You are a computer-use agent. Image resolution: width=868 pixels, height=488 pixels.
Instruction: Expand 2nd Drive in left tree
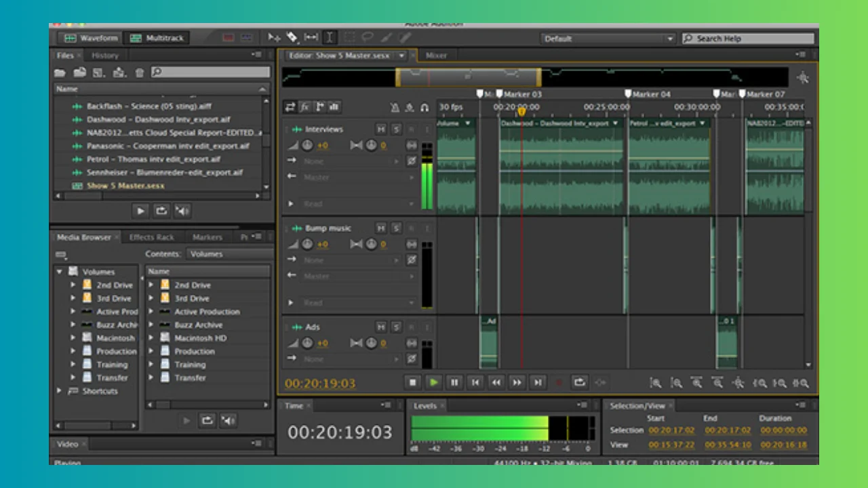pos(73,285)
